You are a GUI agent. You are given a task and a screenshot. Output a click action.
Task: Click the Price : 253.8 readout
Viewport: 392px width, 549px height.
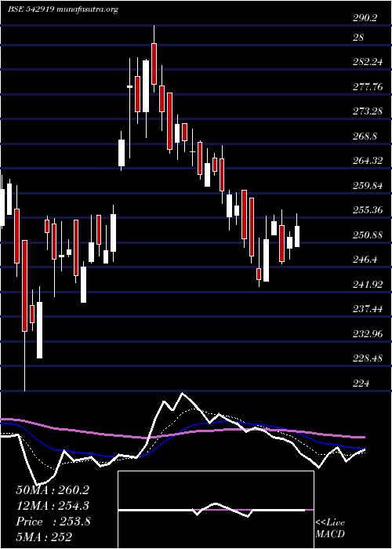point(53,522)
